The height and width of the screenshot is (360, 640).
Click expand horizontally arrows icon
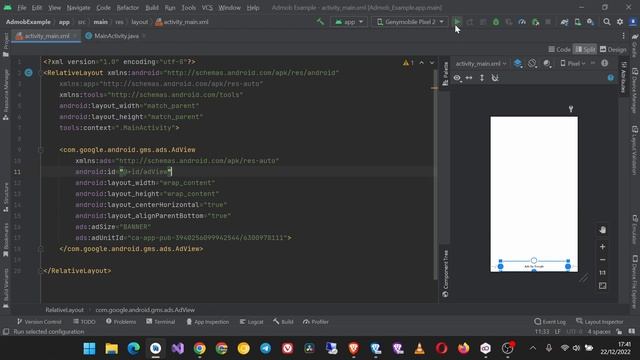(469, 78)
